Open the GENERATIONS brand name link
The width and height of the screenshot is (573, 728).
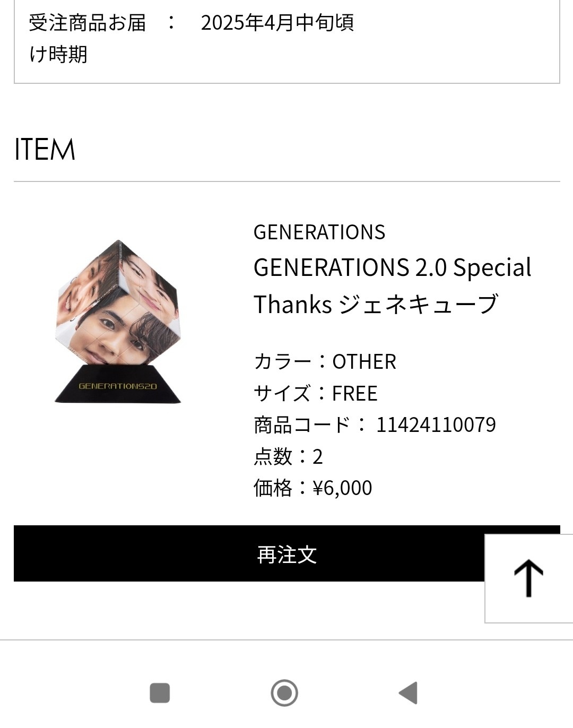point(319,232)
